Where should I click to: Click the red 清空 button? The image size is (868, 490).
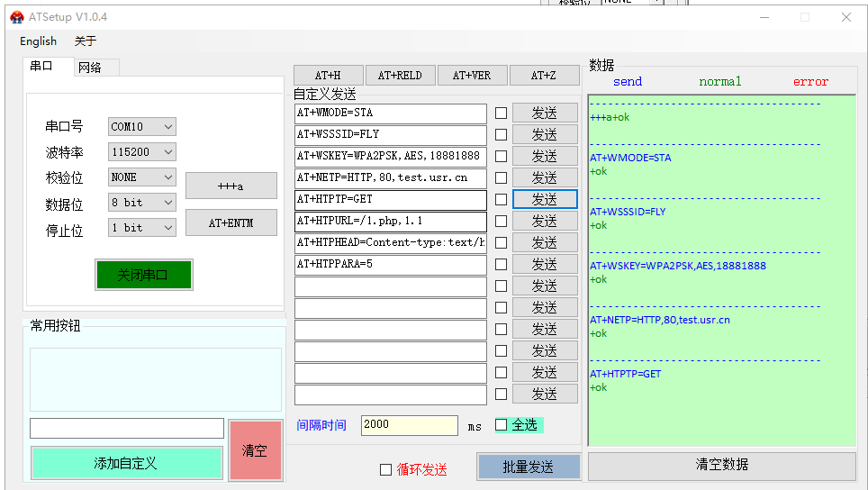point(255,449)
